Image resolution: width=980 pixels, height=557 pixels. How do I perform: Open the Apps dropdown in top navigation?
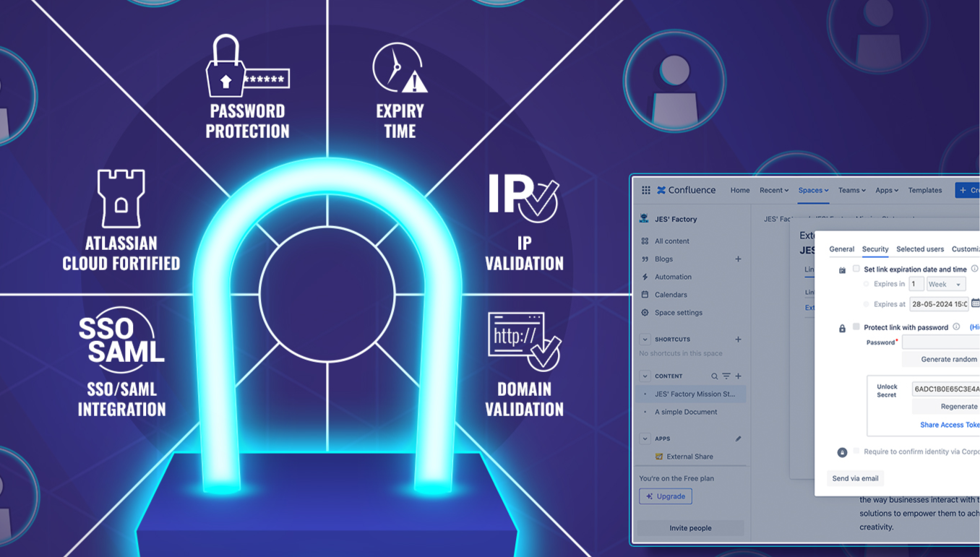point(887,190)
